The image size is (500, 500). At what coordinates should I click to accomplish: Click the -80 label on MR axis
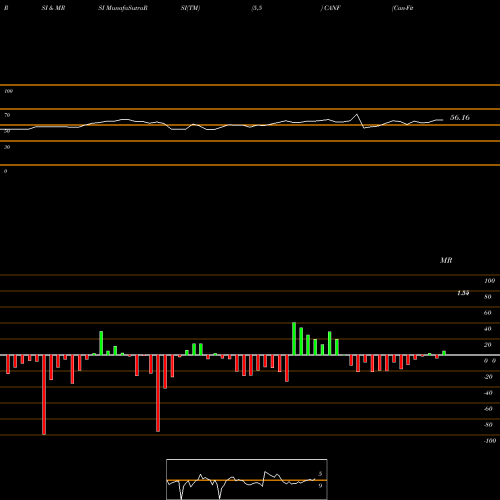click(x=488, y=425)
